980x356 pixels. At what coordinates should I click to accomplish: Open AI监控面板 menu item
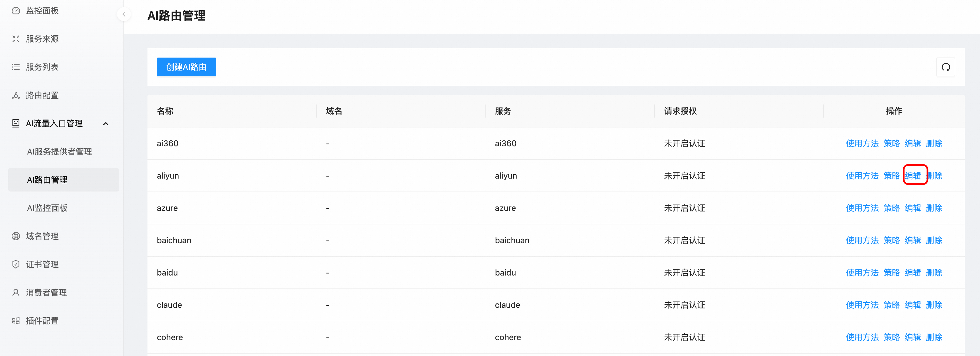tap(47, 208)
